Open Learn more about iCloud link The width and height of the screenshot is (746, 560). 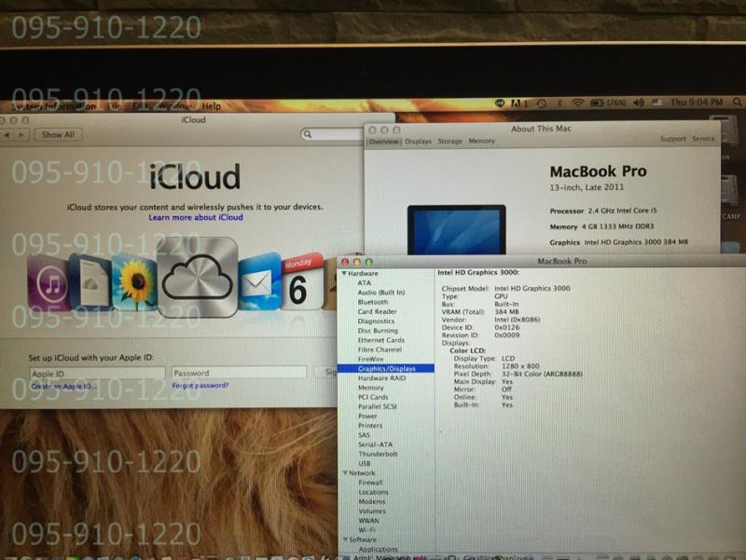[x=196, y=217]
